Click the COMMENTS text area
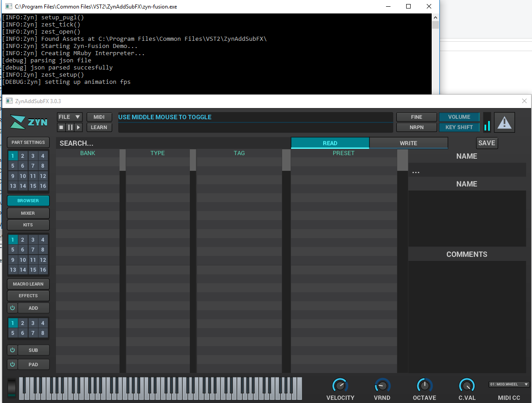This screenshot has width=532, height=403. coord(467,316)
